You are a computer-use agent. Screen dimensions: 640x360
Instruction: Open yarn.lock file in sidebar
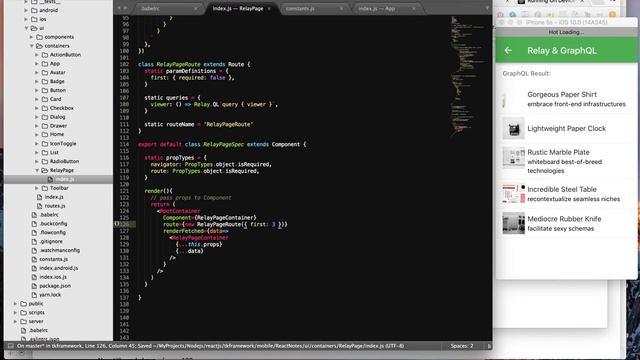[50, 295]
